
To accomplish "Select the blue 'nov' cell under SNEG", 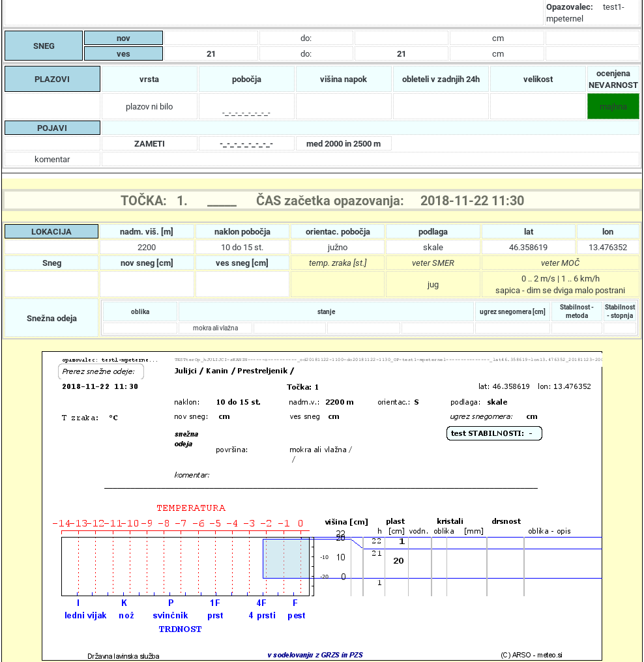I will pyautogui.click(x=123, y=38).
